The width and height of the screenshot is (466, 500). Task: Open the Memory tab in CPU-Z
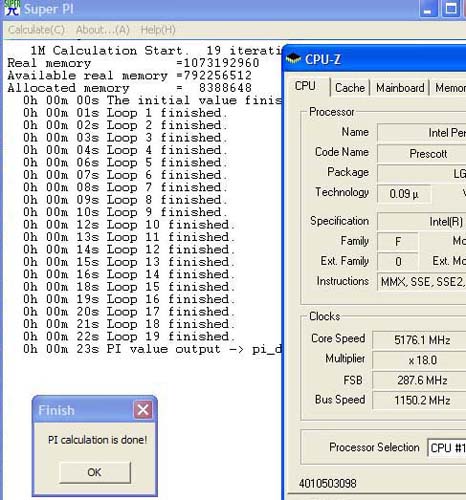(450, 88)
